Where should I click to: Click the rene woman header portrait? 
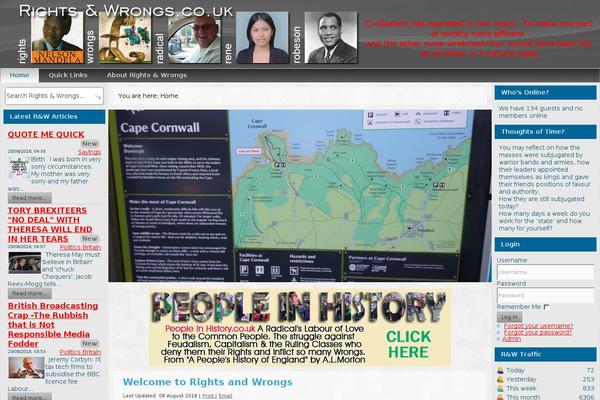[x=262, y=38]
